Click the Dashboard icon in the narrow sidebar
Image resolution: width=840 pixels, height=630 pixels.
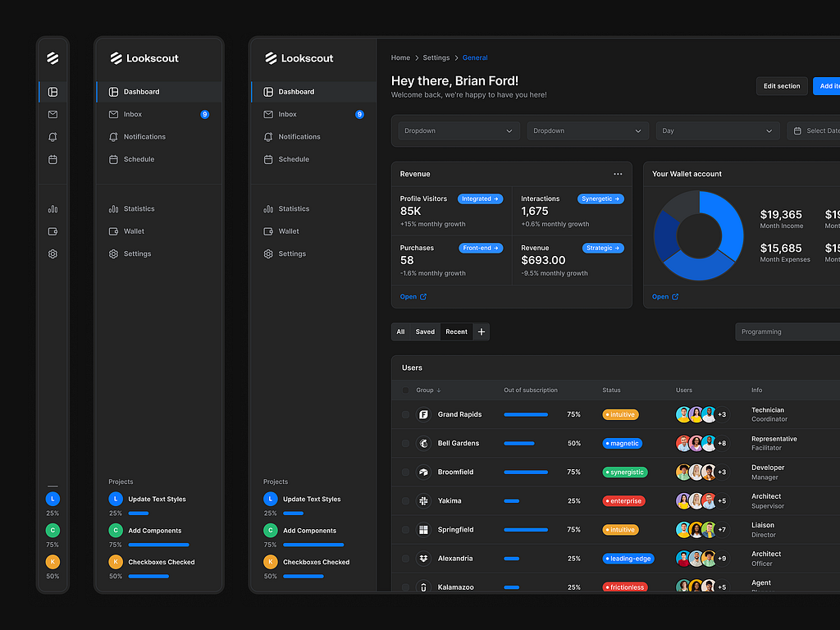click(52, 92)
